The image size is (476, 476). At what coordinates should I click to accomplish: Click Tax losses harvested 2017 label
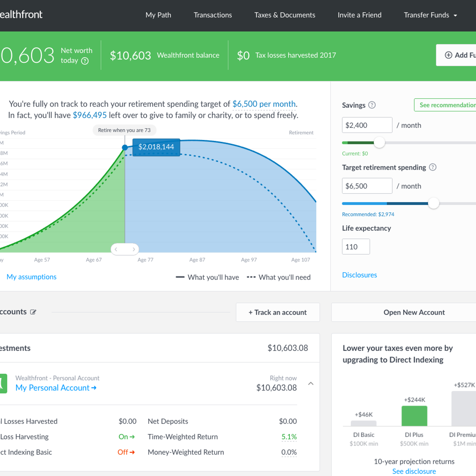point(295,55)
